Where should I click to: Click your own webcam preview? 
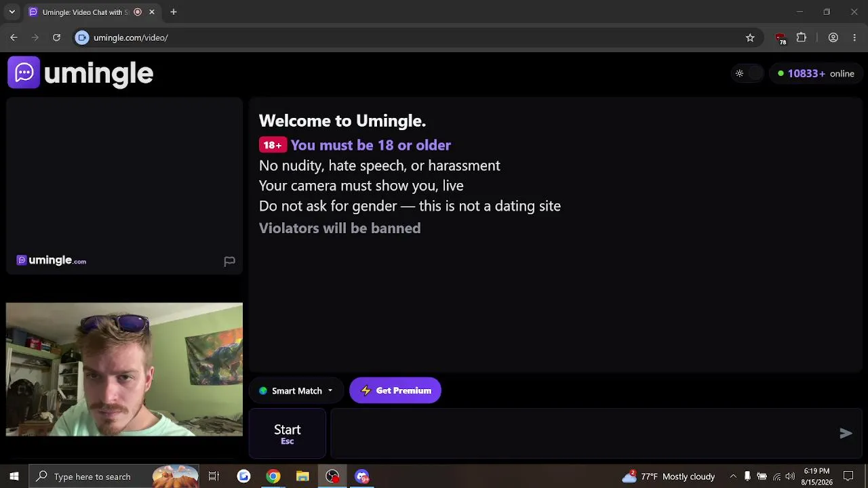pos(124,369)
